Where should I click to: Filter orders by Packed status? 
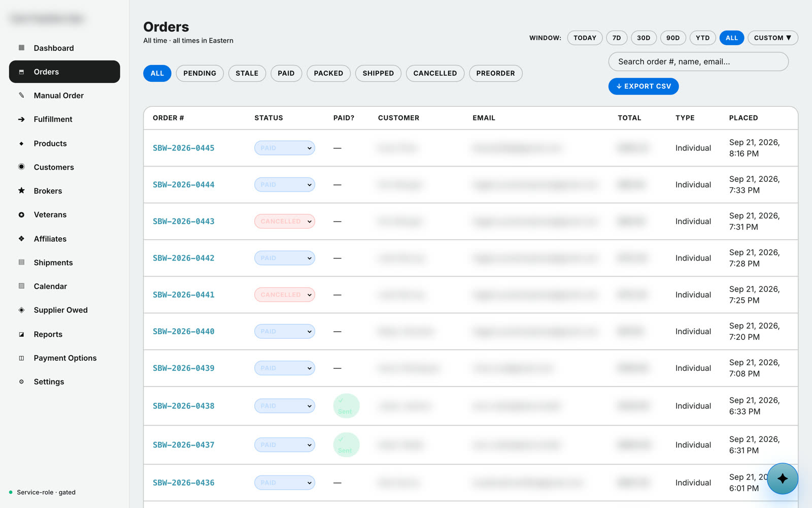(328, 73)
